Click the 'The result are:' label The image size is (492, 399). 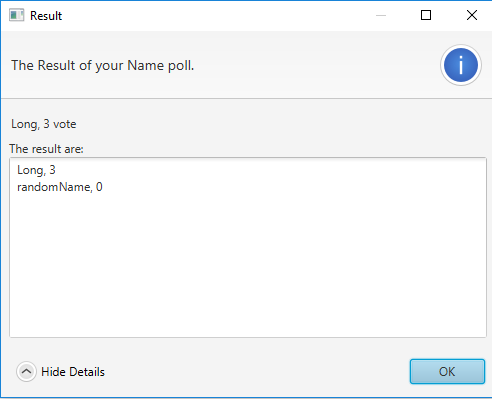[46, 149]
